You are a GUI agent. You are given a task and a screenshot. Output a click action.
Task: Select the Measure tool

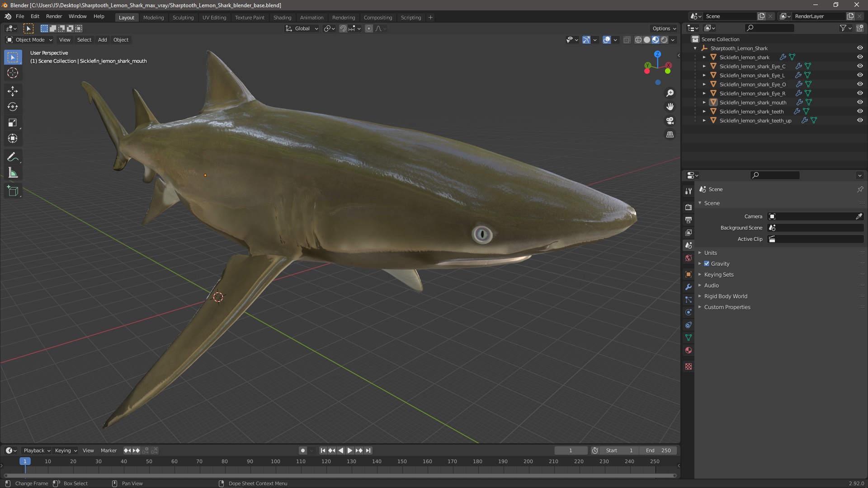coord(13,173)
